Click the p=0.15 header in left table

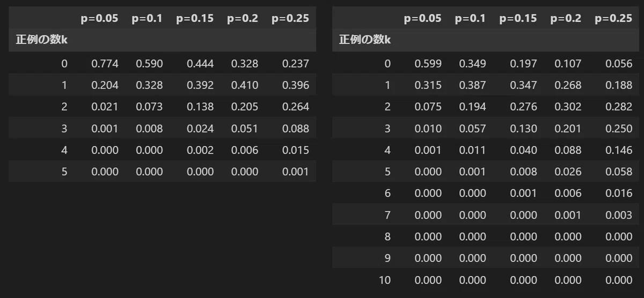[x=194, y=18]
